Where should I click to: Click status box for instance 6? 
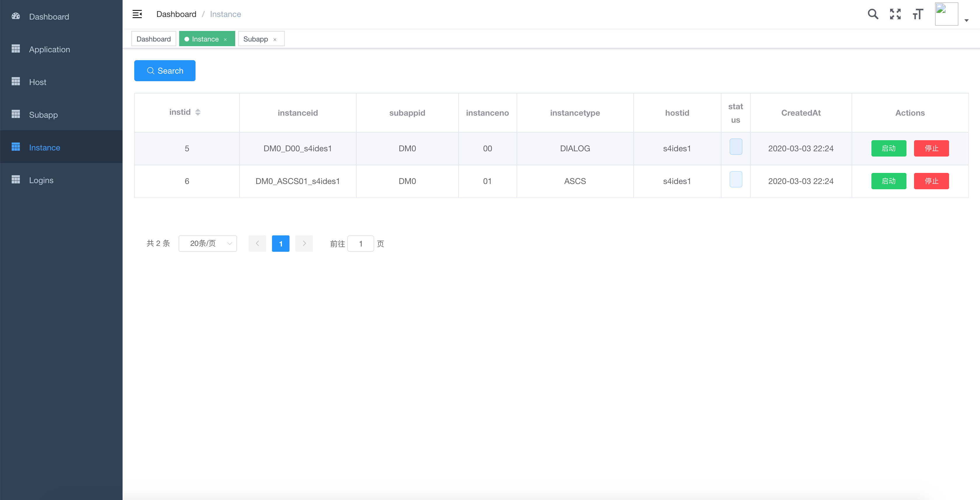tap(735, 180)
